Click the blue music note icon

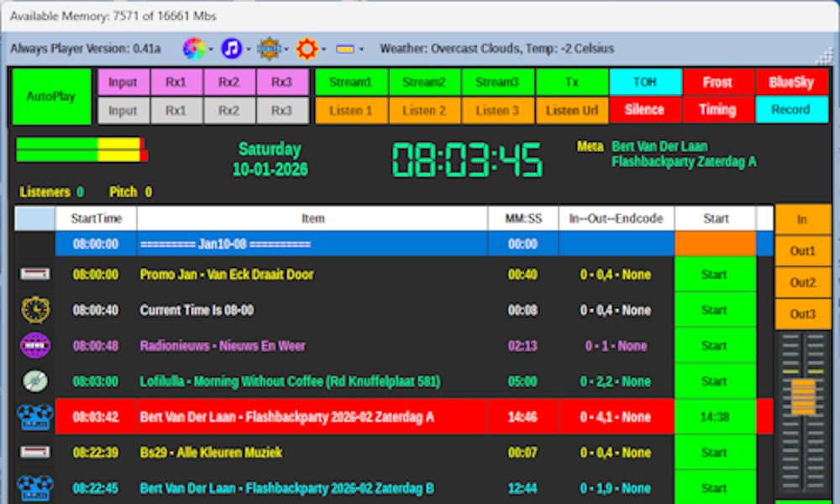232,49
